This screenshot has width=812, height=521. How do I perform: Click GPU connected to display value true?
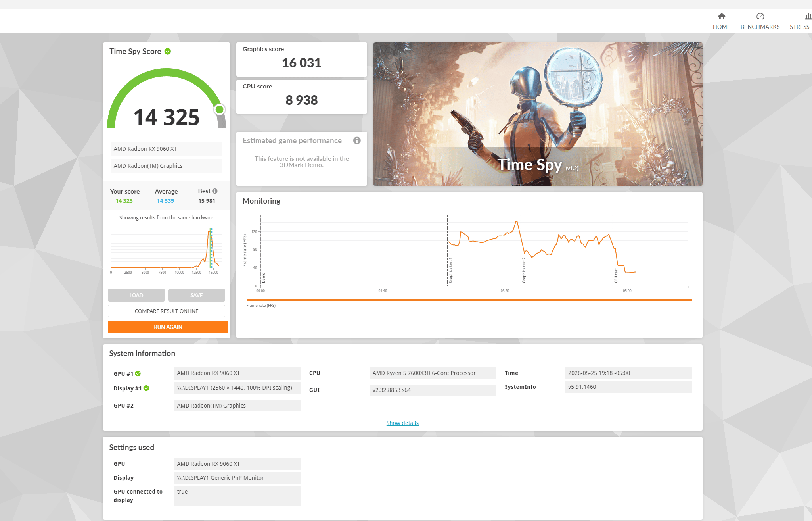coord(237,496)
